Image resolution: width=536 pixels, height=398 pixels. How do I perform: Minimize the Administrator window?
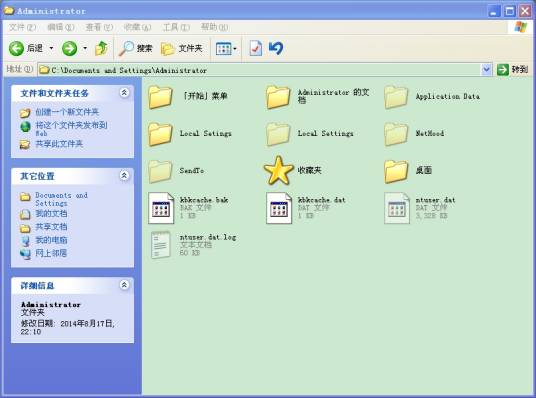click(x=494, y=11)
